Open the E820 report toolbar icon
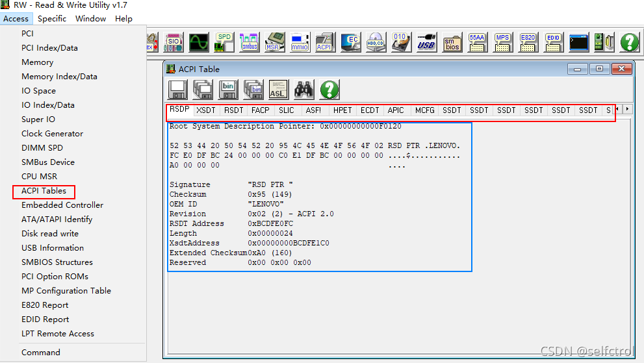Viewport: 644px width, 363px height. pos(528,42)
